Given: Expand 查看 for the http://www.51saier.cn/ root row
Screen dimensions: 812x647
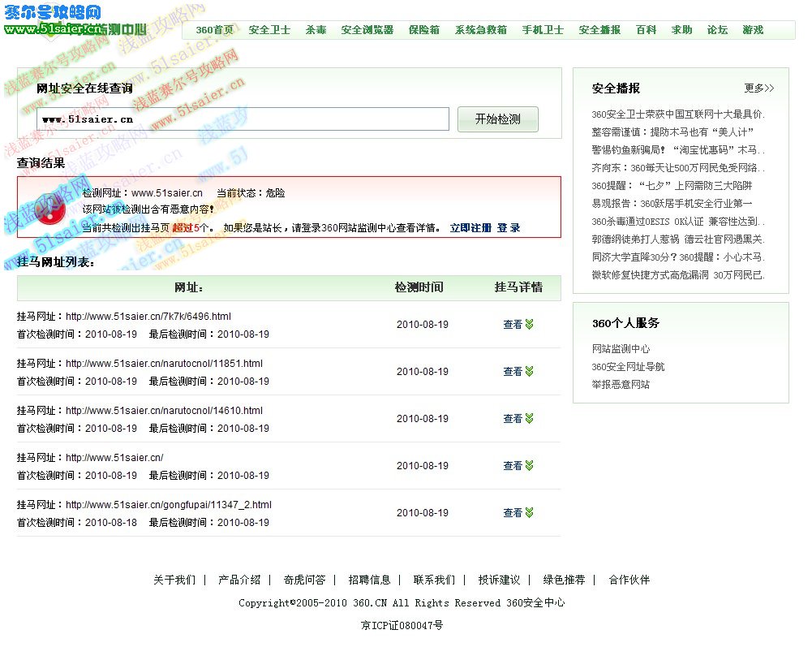Looking at the screenshot, I should [x=518, y=465].
